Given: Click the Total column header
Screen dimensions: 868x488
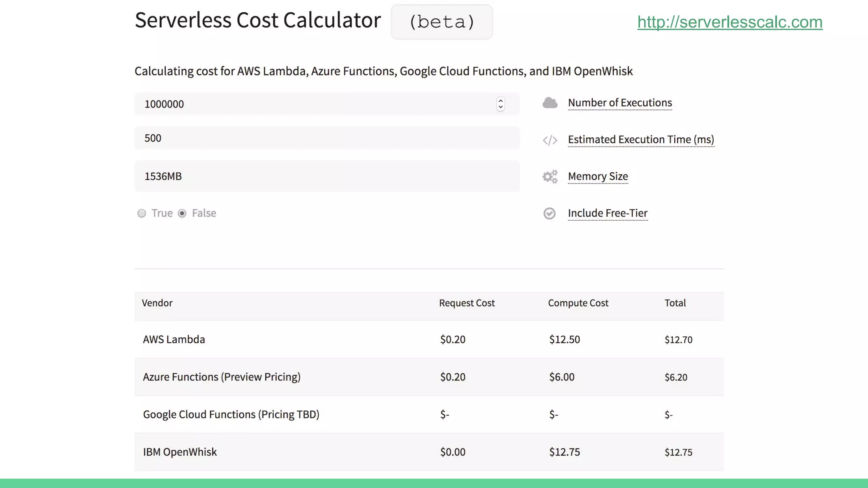Looking at the screenshot, I should pyautogui.click(x=675, y=303).
